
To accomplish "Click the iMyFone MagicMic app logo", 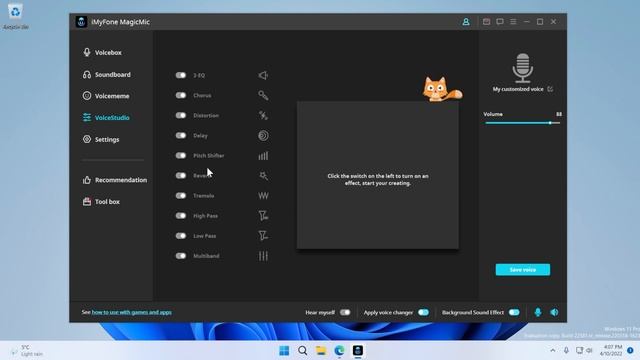I will click(81, 22).
